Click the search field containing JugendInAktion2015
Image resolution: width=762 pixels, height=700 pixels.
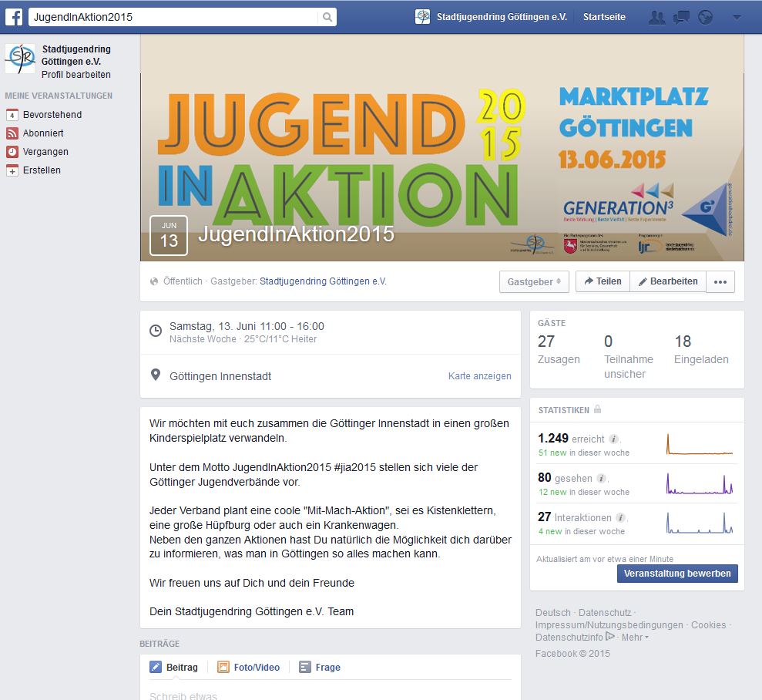[173, 17]
